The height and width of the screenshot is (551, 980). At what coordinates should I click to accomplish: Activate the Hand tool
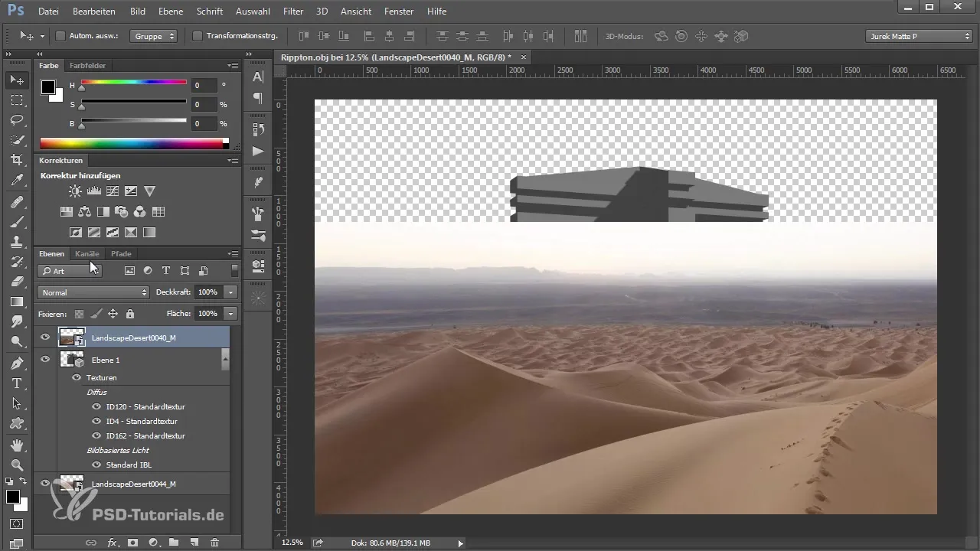[17, 445]
